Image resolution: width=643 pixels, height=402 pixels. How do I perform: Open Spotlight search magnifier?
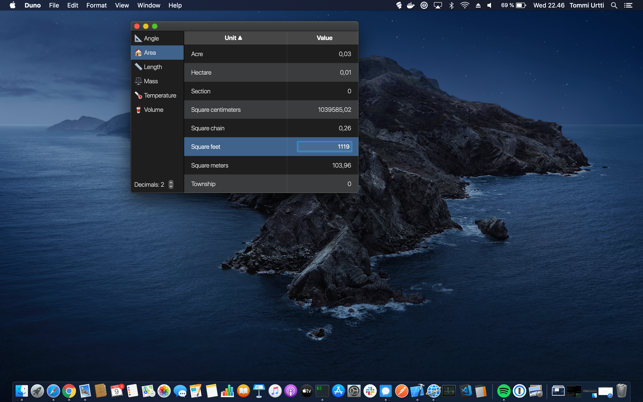coord(614,6)
